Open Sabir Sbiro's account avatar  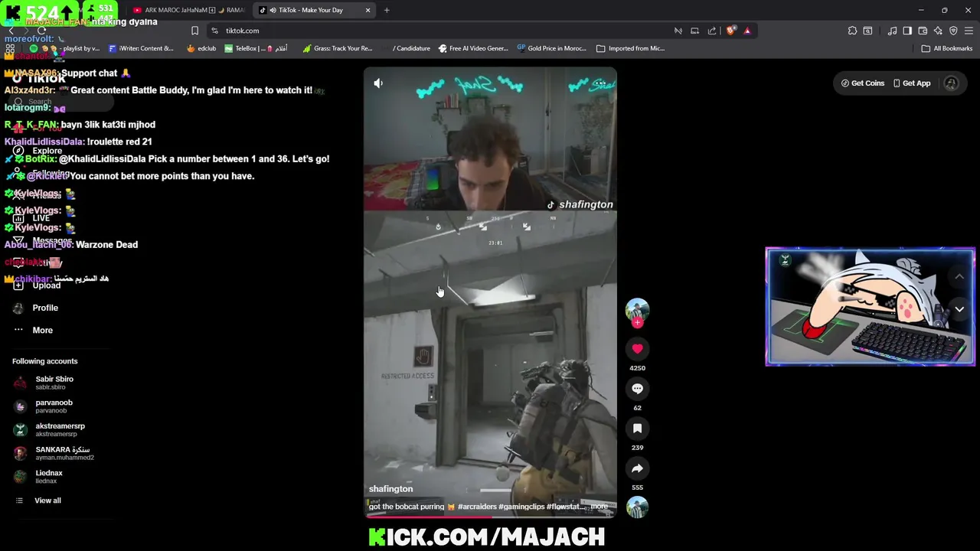coord(20,383)
